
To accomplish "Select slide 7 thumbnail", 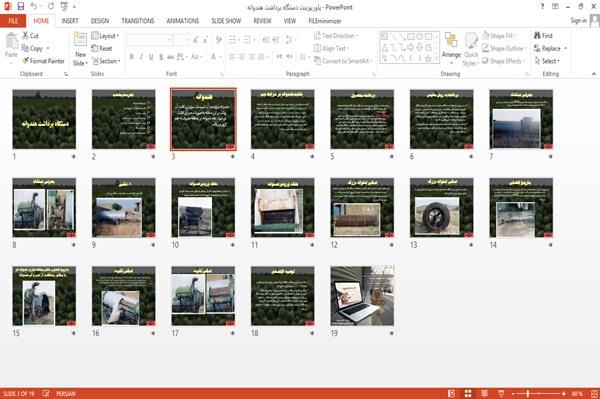I will coord(521,119).
